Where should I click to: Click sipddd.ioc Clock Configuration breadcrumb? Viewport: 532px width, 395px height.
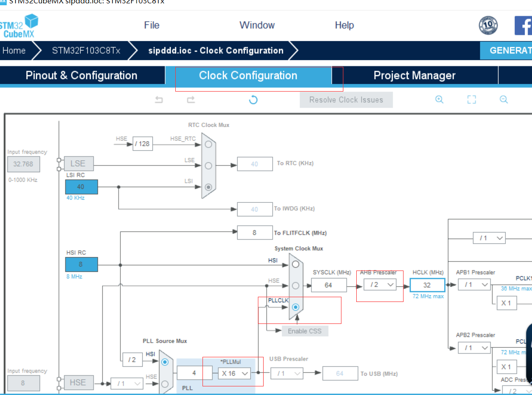[216, 51]
